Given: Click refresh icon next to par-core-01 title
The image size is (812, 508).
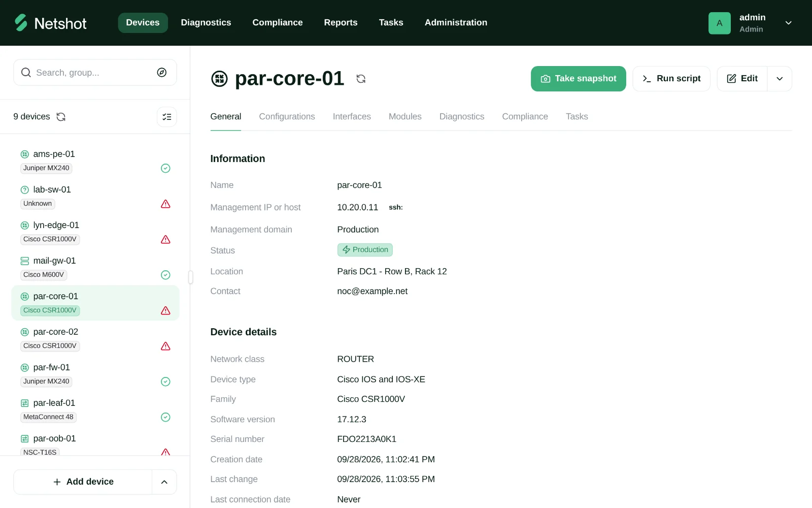Looking at the screenshot, I should click(361, 79).
